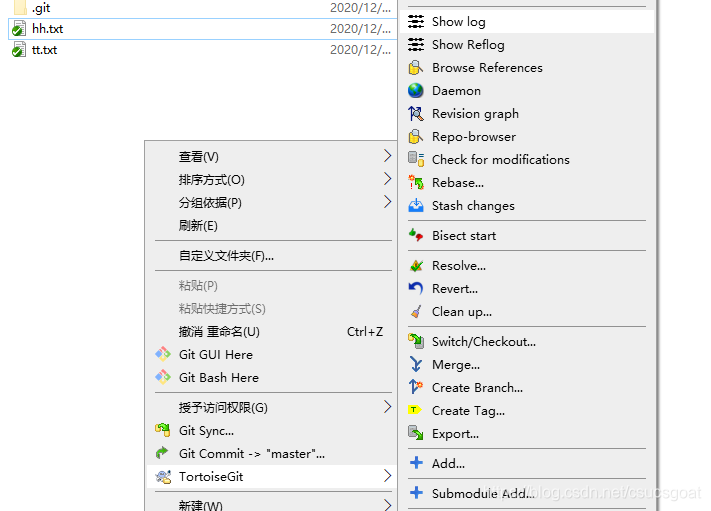The image size is (711, 511).
Task: Expand the 新建(W) submenu arrow
Action: [387, 505]
